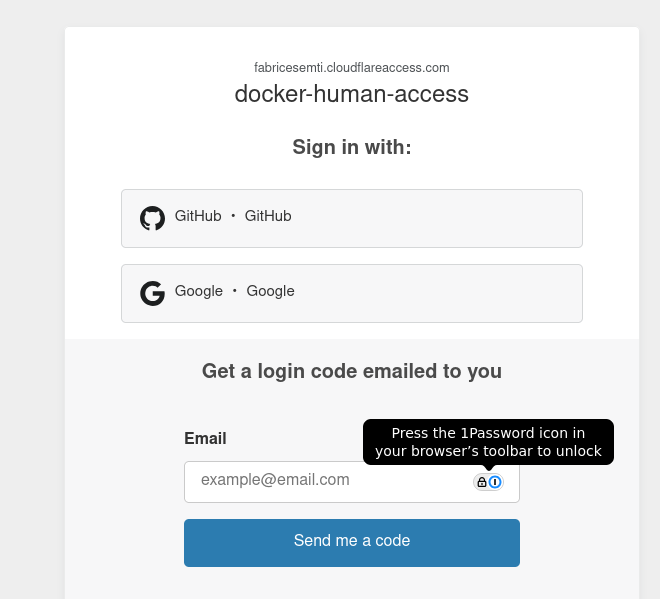The image size is (660, 599).
Task: Click the bullet separator in the GitHub button
Action: click(x=233, y=216)
